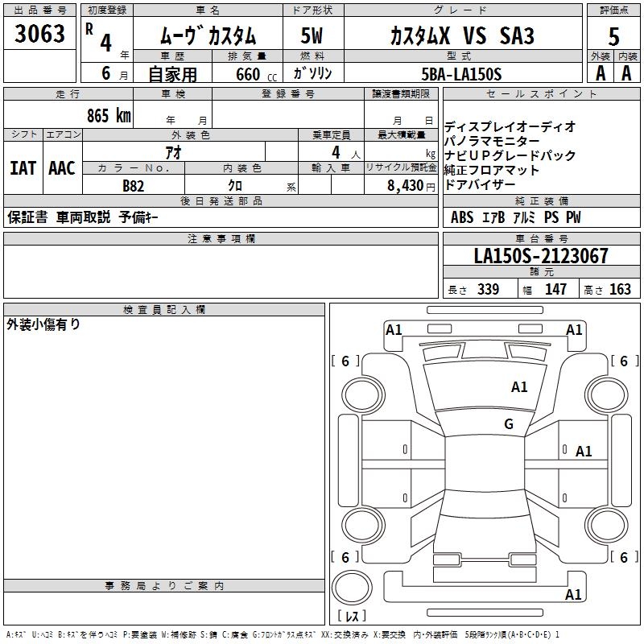The image size is (644, 644).
Task: Click 評価点 header
Action: (613, 10)
